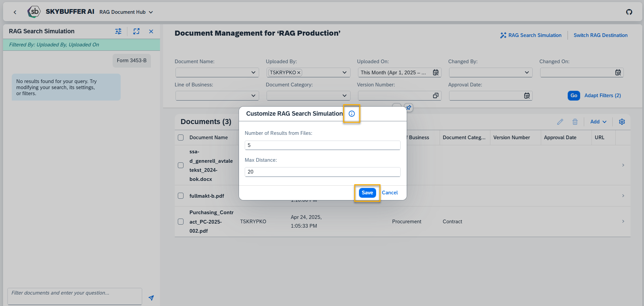Expand the RAG Document Hub menu
The width and height of the screenshot is (644, 306).
click(x=126, y=12)
